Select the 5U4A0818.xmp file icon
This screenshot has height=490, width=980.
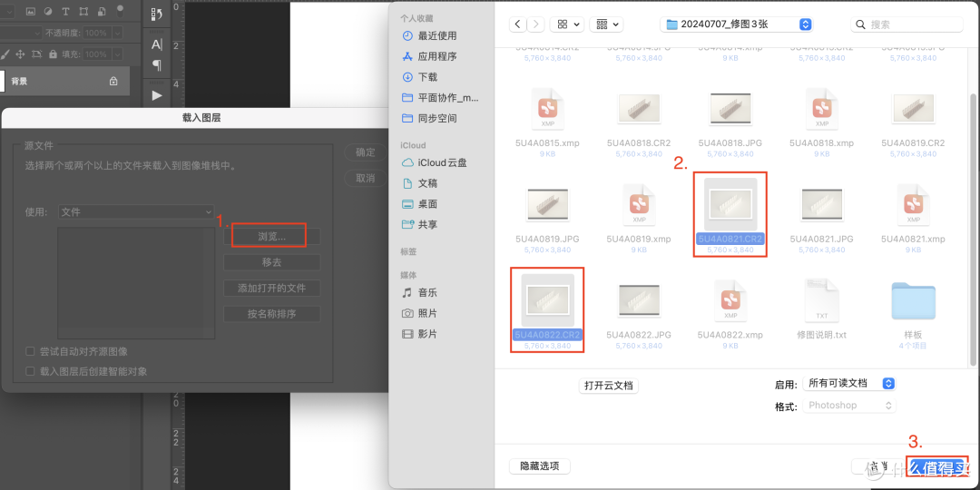click(x=822, y=109)
